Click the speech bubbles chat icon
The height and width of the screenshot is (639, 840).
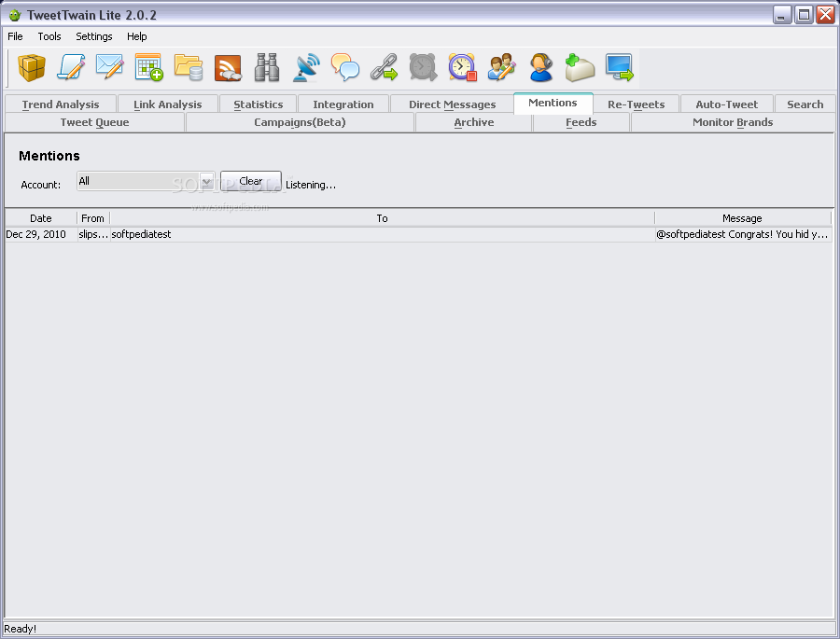pyautogui.click(x=345, y=67)
